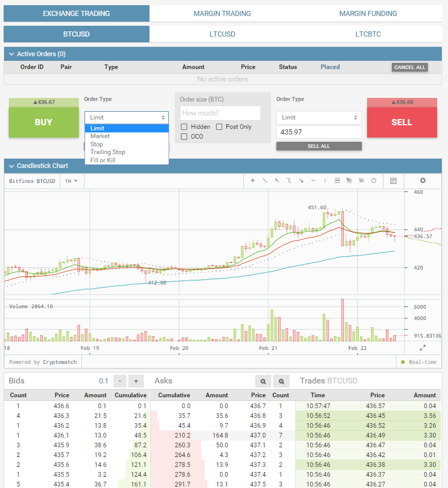Select the horizontal line tool

coord(313,180)
